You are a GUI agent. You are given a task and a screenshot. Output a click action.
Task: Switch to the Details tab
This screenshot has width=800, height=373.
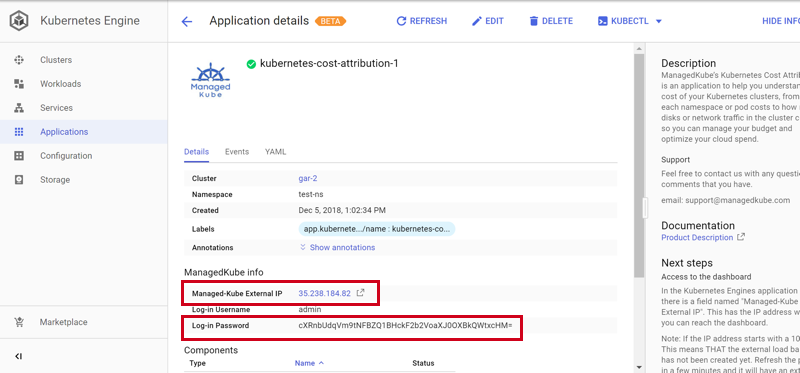click(x=196, y=152)
